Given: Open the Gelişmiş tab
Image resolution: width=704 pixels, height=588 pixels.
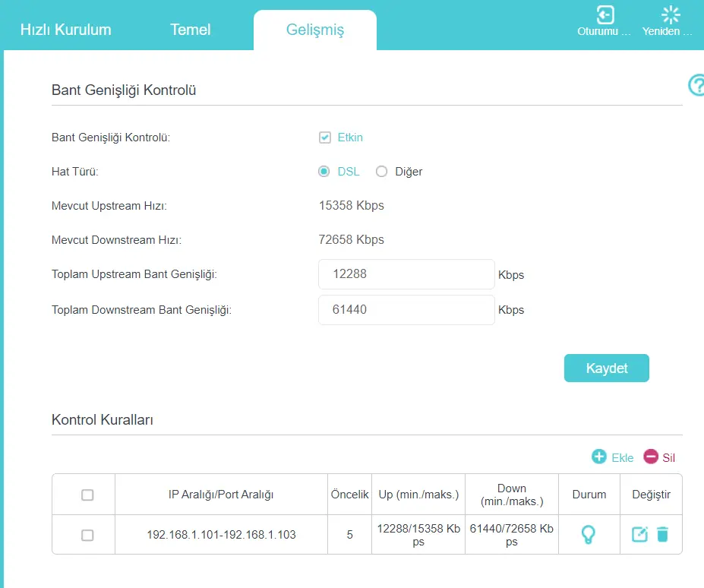Looking at the screenshot, I should coord(315,30).
